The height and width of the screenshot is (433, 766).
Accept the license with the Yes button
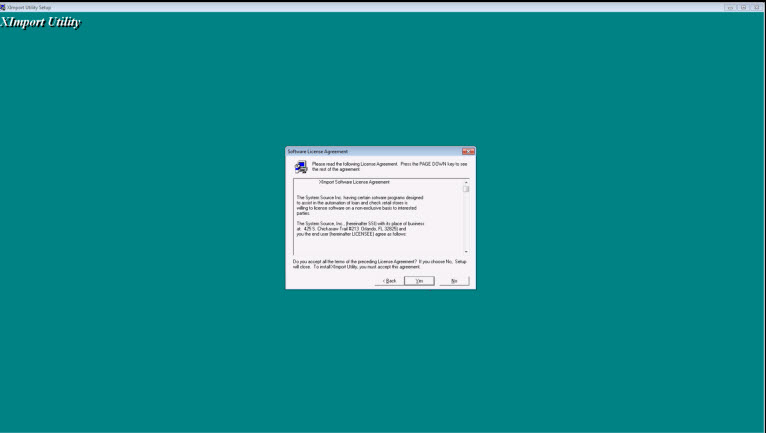(419, 281)
